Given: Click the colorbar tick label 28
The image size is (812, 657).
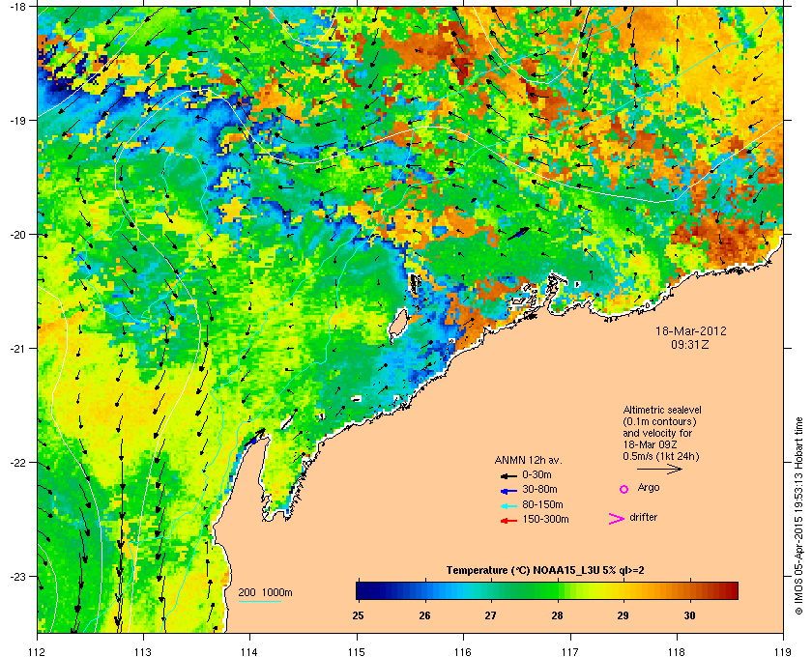Looking at the screenshot, I should (557, 615).
